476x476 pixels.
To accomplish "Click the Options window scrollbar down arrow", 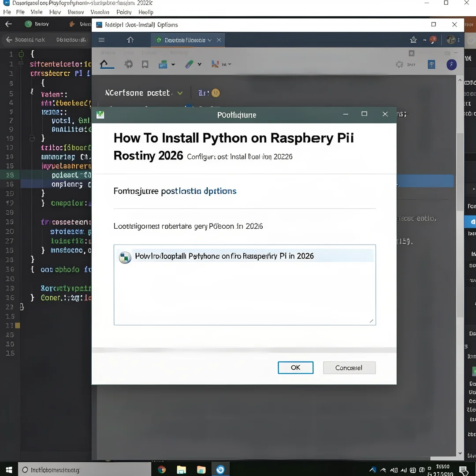I will point(460,453).
